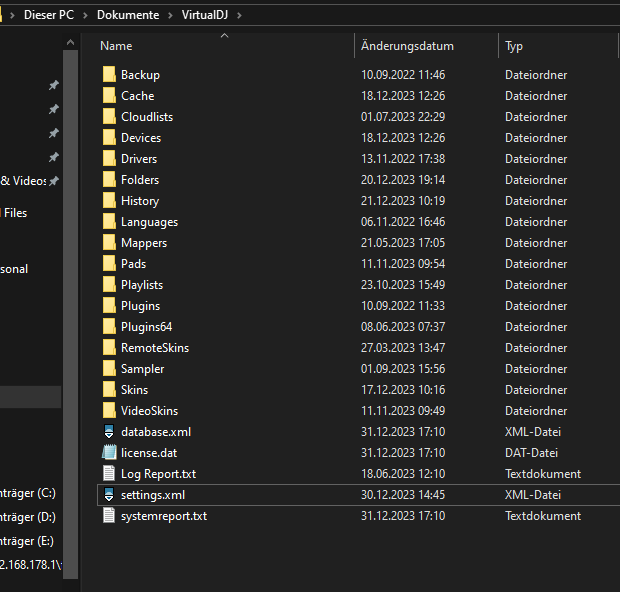Viewport: 620px width, 592px height.
Task: Select the file name 'Log Report.txt'
Action: coord(159,474)
